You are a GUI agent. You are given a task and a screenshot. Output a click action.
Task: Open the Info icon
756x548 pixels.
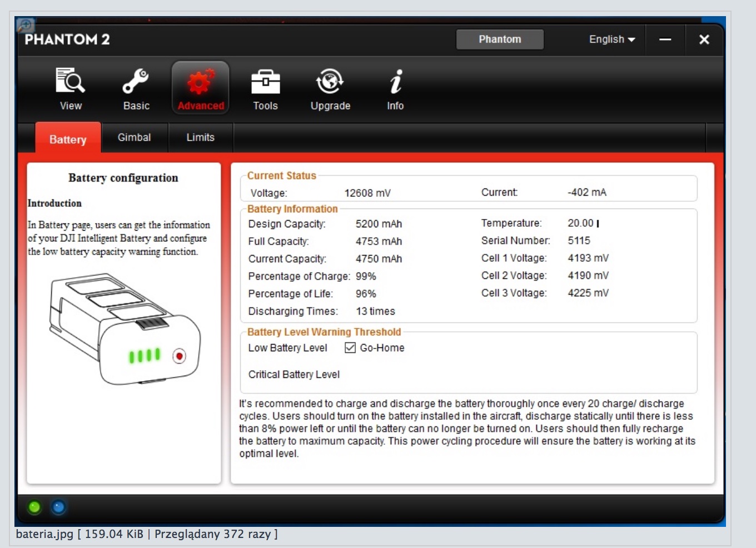click(x=395, y=82)
